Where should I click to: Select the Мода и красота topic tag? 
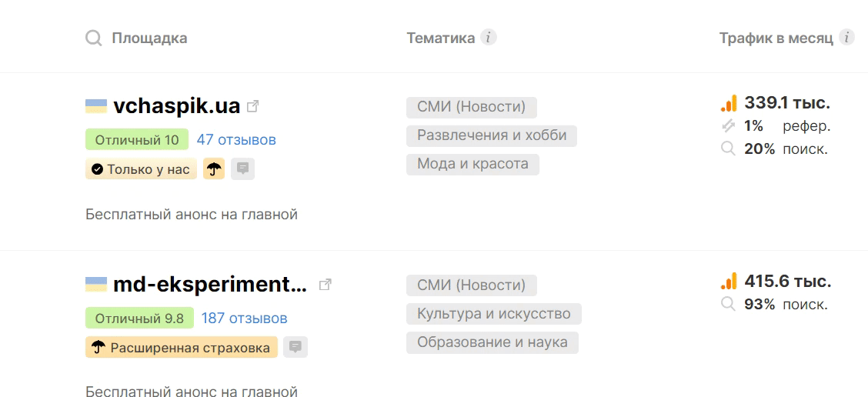tap(472, 164)
